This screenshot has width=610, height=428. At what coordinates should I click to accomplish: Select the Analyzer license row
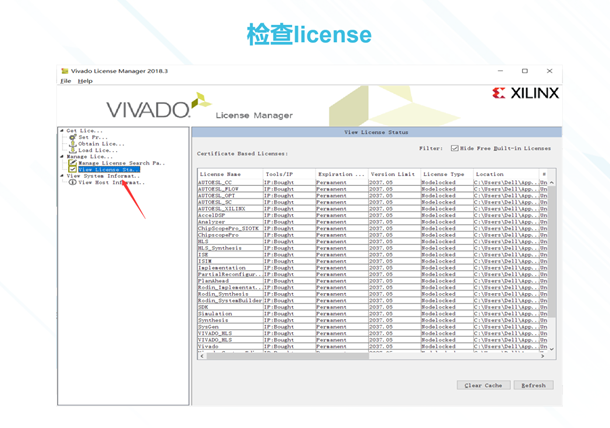372,222
